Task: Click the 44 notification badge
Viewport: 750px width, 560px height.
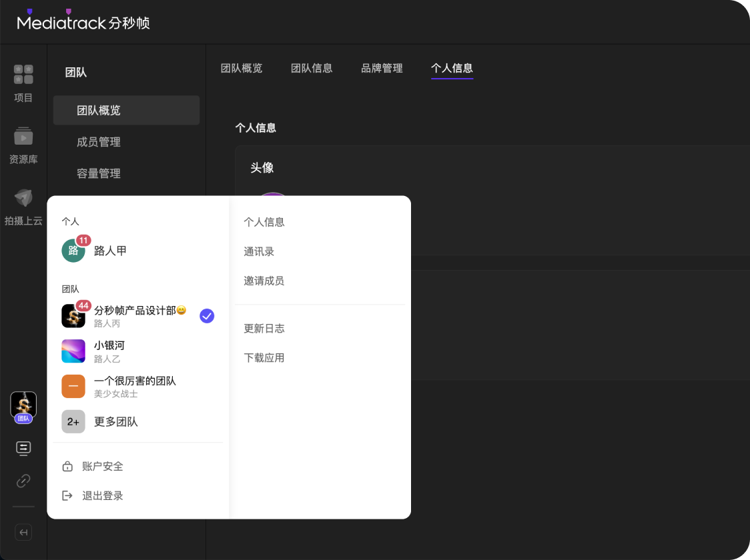Action: click(83, 306)
